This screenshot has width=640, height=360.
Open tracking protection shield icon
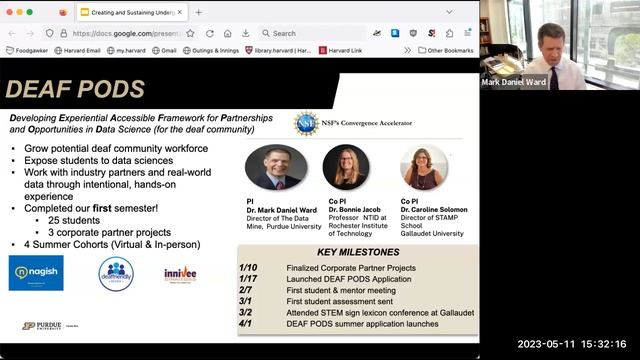pos(49,33)
